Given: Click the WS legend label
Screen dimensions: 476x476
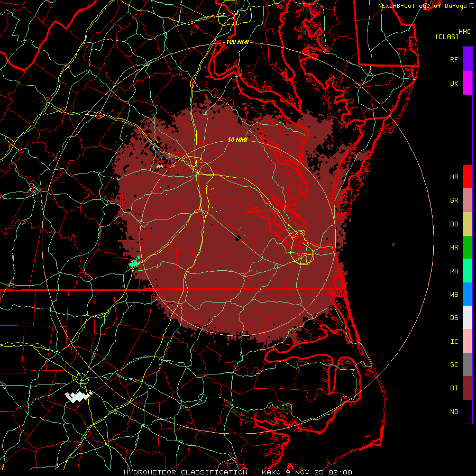Looking at the screenshot, I should point(454,295).
